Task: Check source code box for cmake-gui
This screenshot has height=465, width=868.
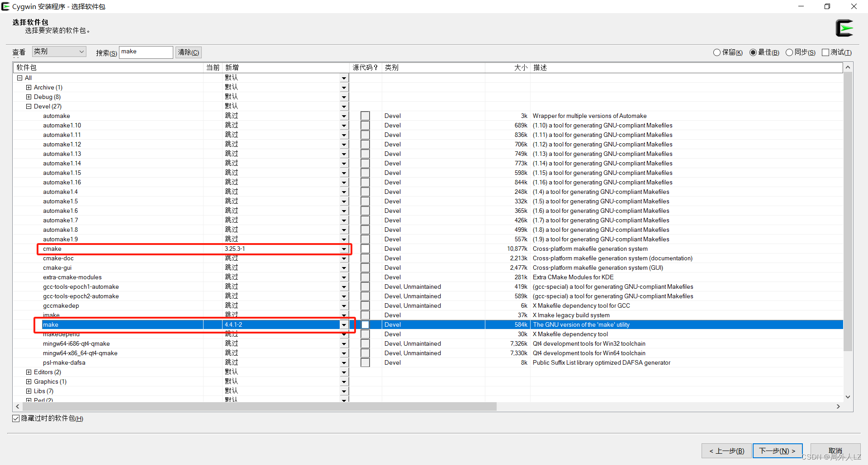Action: 365,268
